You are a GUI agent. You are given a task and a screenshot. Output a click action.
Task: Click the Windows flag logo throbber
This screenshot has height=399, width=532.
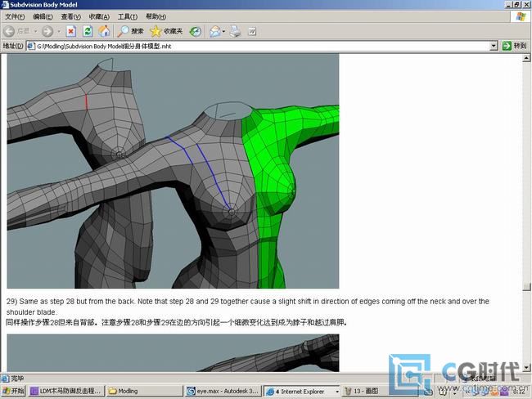pyautogui.click(x=521, y=16)
